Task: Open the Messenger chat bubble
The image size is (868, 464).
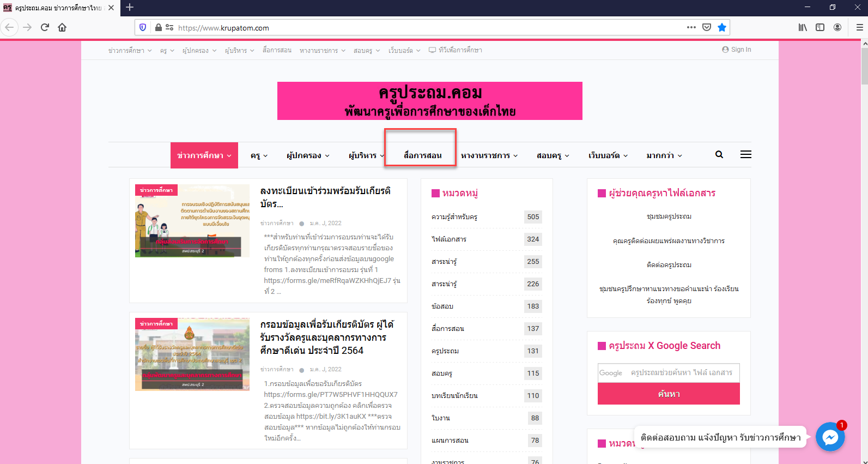Action: click(x=830, y=437)
